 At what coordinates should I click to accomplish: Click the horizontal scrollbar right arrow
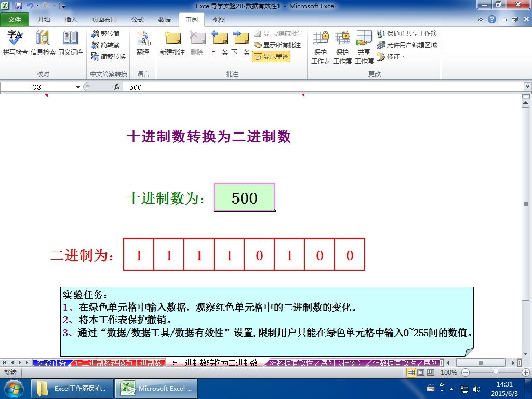point(513,363)
